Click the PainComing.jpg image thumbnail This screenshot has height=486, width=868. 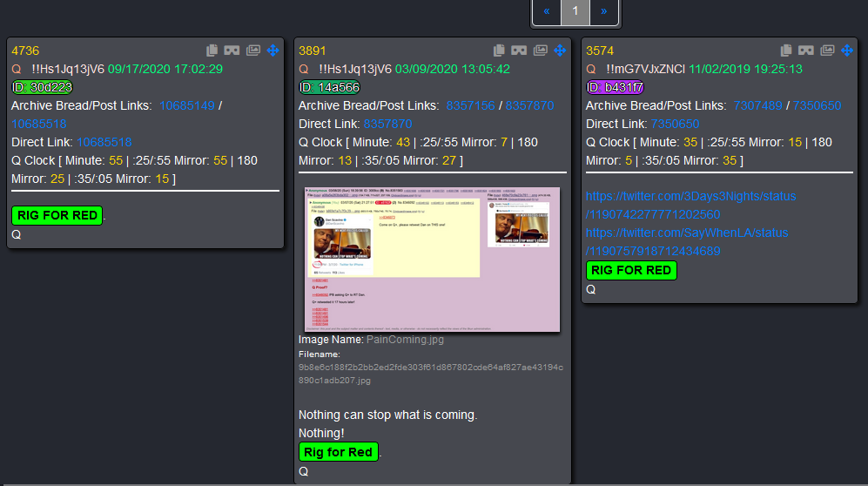pos(433,260)
